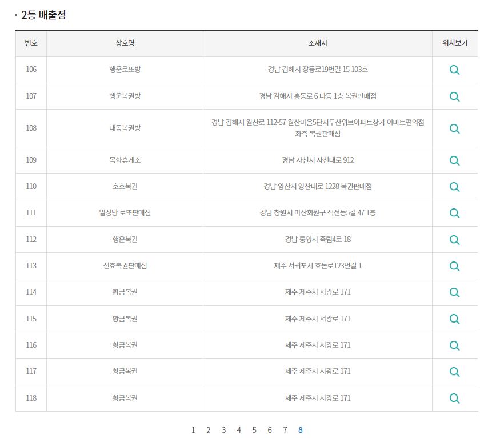This screenshot has width=504, height=443.
Task: Select address 경남 통영시 죽림4로 18
Action: click(318, 239)
